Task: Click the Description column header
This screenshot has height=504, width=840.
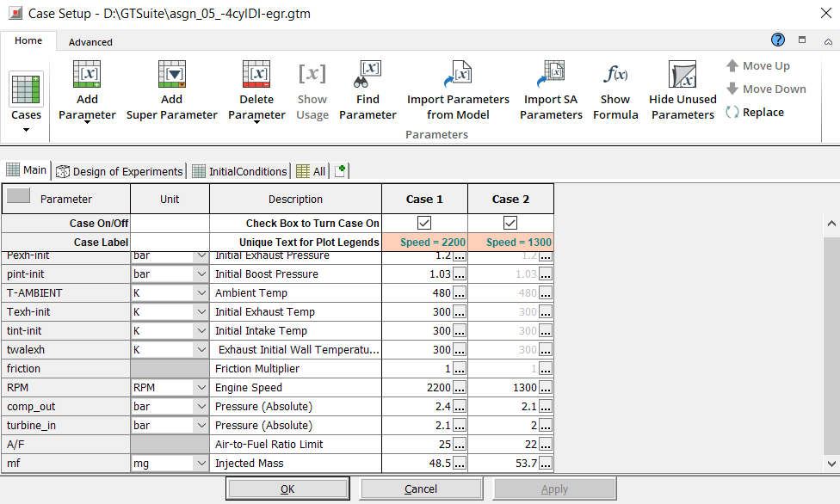Action: coord(295,200)
